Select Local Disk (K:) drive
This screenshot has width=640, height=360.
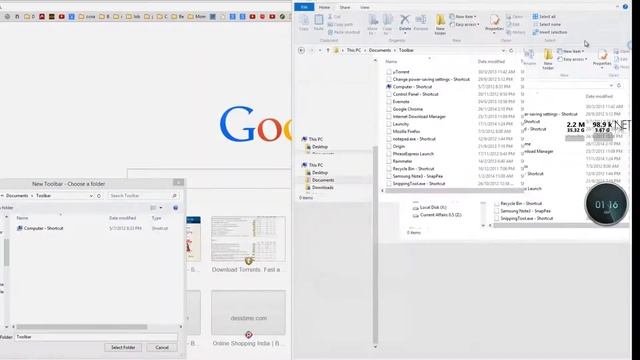coord(433,207)
